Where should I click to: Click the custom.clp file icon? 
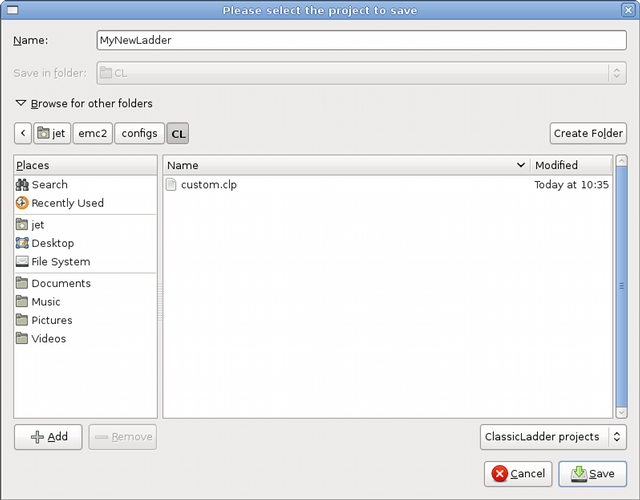coord(171,185)
